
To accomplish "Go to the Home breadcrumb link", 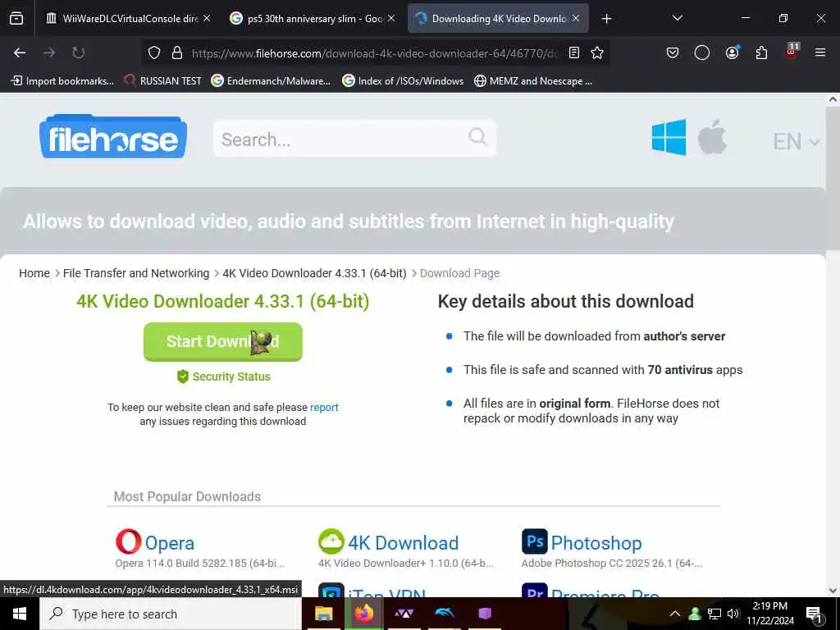I will pos(34,273).
